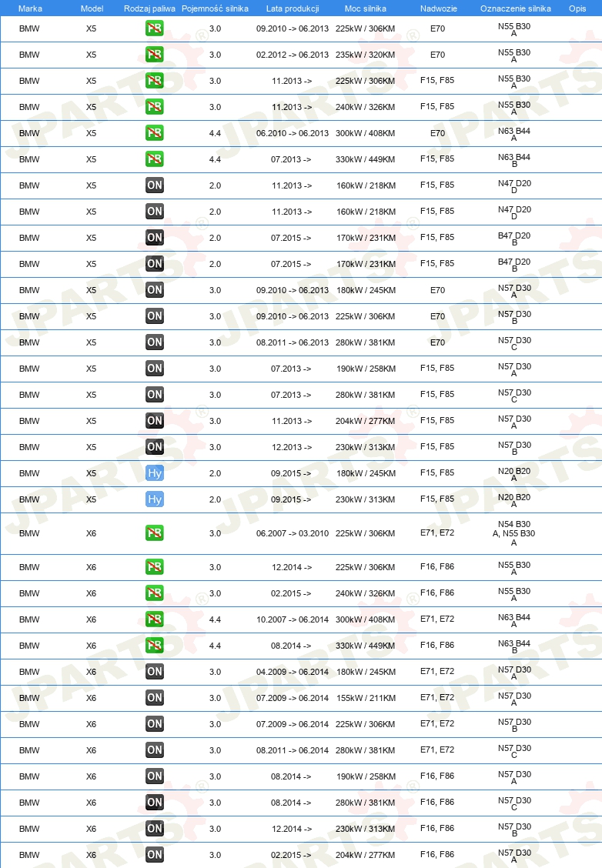Click Hy hybrid icon in X5 230kW / 313KM row
602x868 pixels.
coord(155,499)
